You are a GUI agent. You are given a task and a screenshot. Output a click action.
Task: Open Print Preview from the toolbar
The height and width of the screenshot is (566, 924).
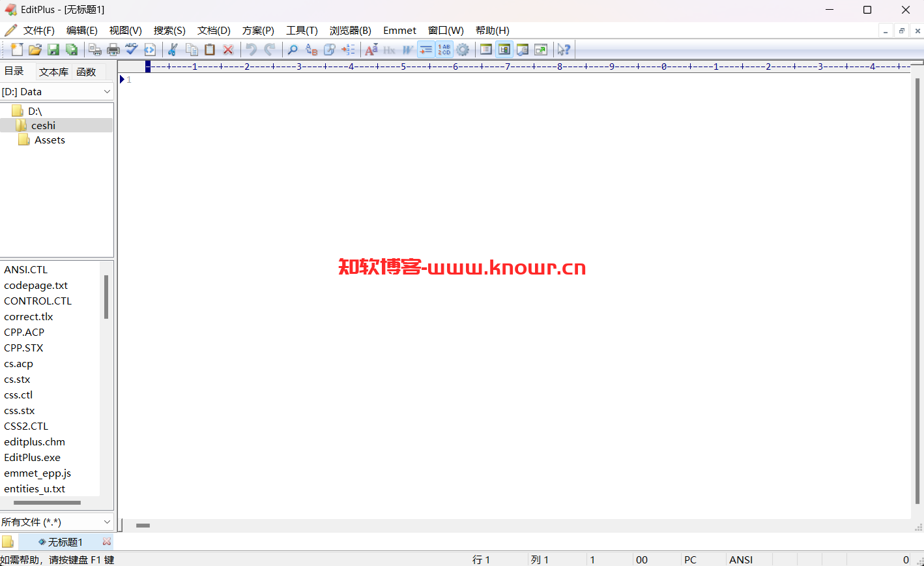pos(95,50)
